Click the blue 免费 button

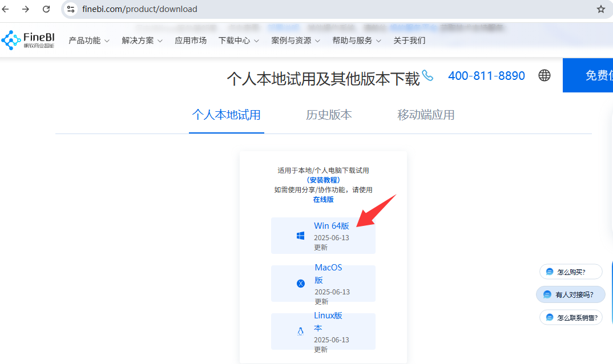coord(588,75)
